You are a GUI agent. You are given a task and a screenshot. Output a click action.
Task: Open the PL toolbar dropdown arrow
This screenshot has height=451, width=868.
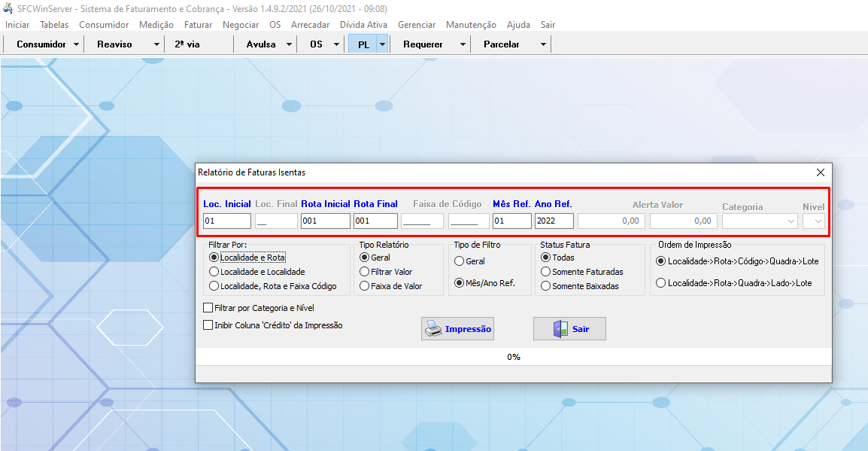point(382,44)
